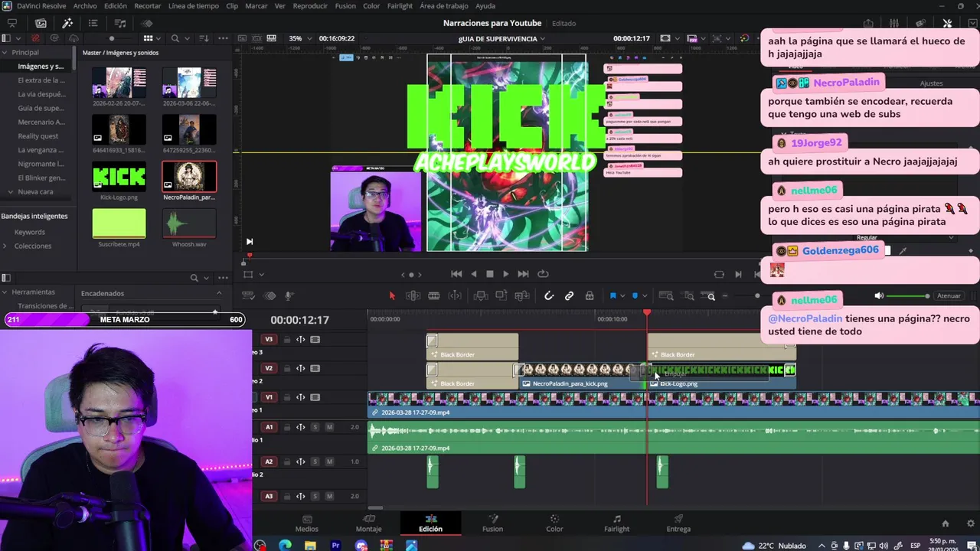Viewport: 980px width, 551px height.
Task: Switch to the Fusion page tab
Action: click(x=492, y=523)
